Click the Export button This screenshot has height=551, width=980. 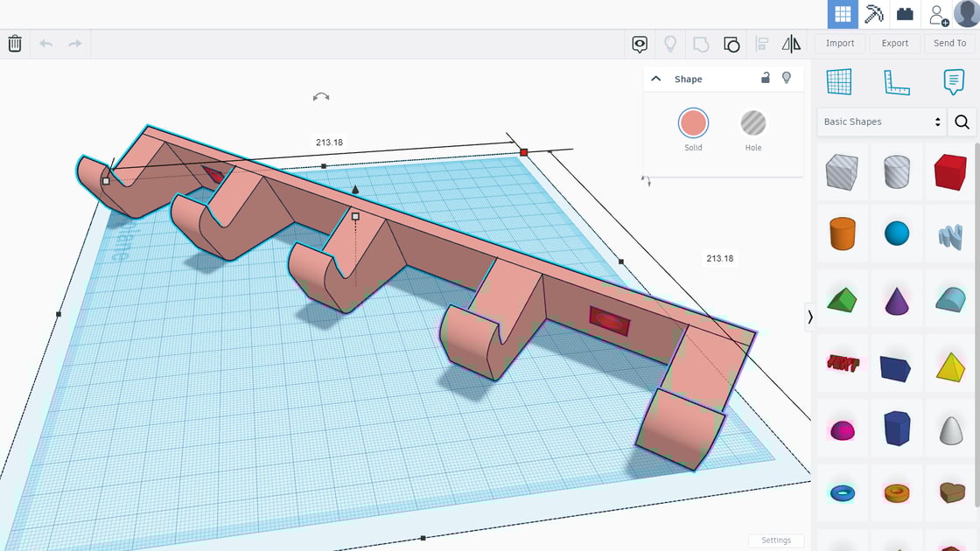(x=894, y=42)
